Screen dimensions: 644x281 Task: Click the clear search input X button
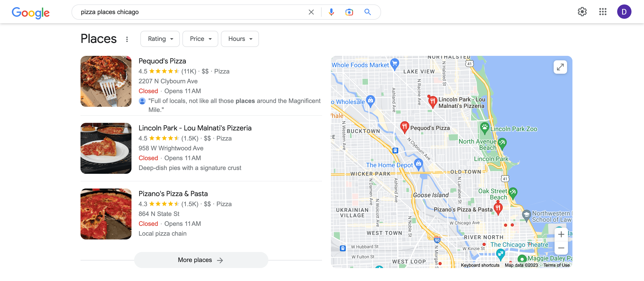[x=311, y=11]
